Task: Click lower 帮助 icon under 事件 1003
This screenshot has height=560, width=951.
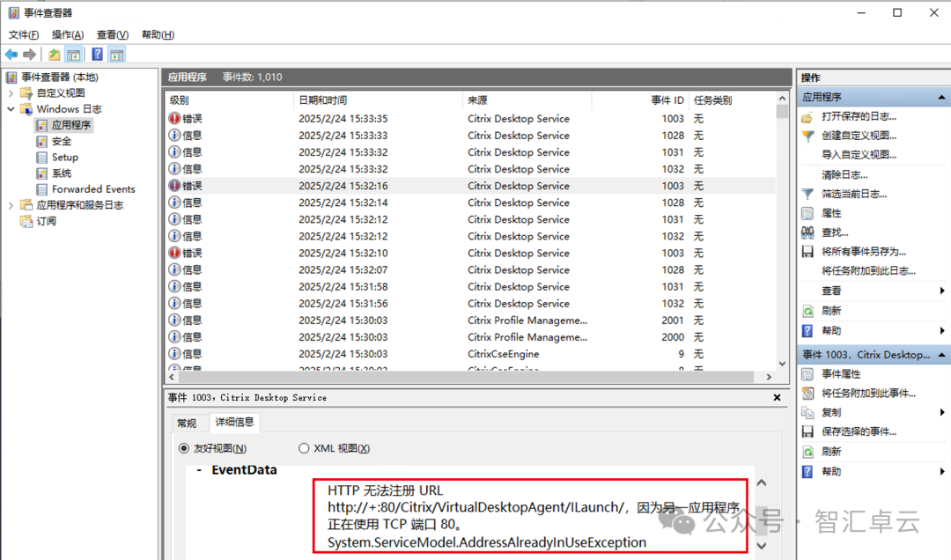Action: (x=807, y=471)
